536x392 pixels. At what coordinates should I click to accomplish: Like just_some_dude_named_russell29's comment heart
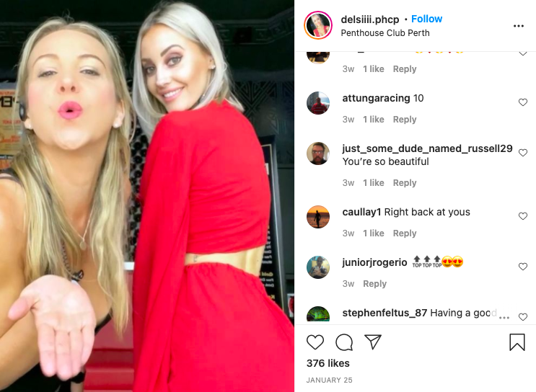523,153
